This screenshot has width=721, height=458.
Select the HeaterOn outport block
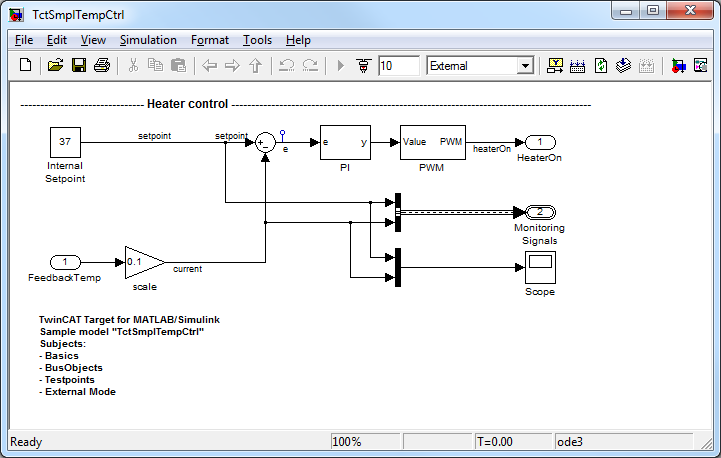tap(540, 142)
